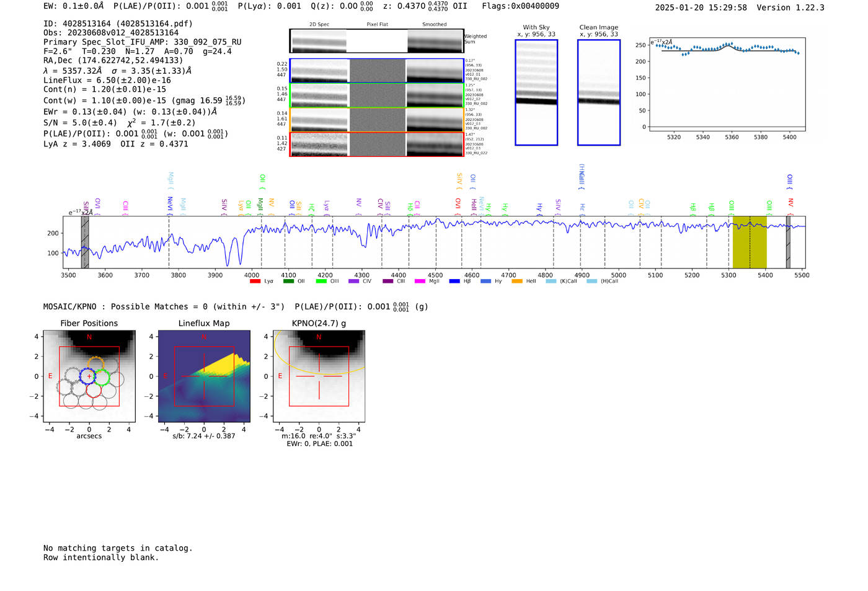This screenshot has height=591, width=868.
Task: Click the 'Smoothed' column header
Action: pyautogui.click(x=435, y=25)
